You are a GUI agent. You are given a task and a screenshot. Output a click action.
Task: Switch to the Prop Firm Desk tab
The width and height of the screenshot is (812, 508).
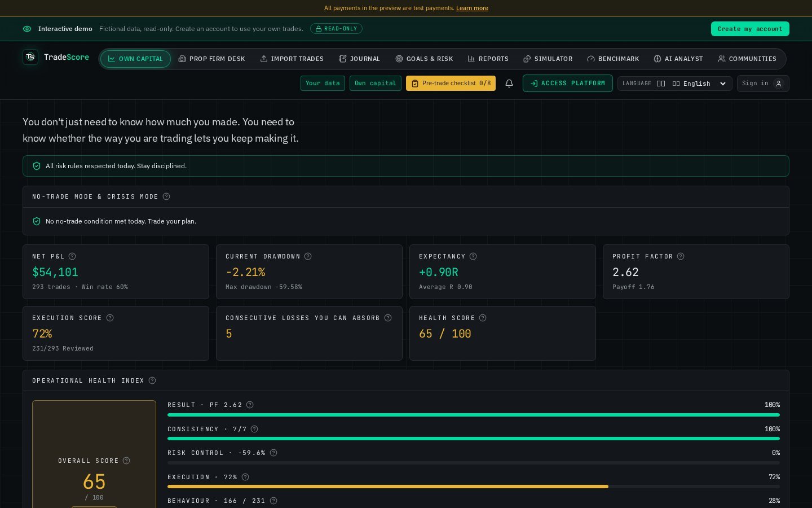click(211, 59)
